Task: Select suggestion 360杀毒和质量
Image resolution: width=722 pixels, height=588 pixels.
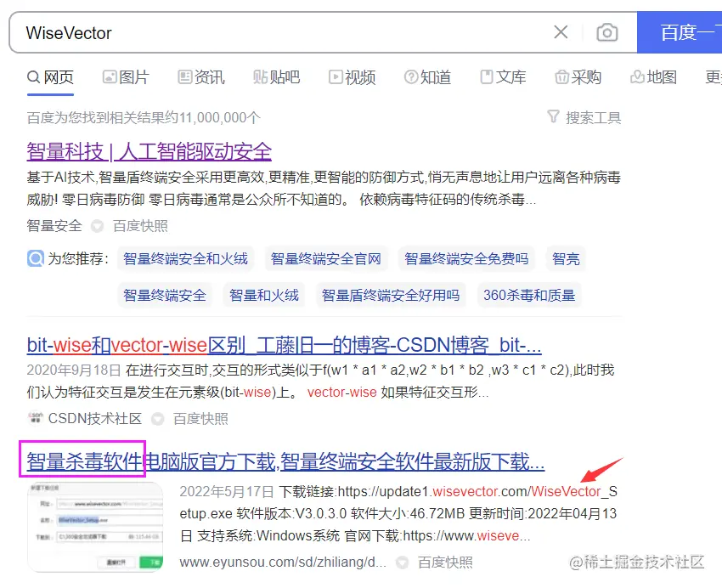Action: 529,295
